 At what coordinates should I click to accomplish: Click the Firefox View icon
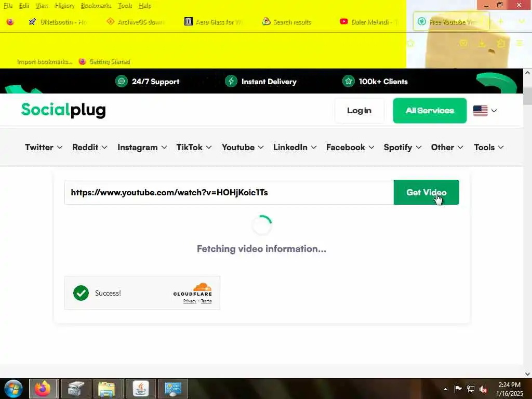coord(10,22)
